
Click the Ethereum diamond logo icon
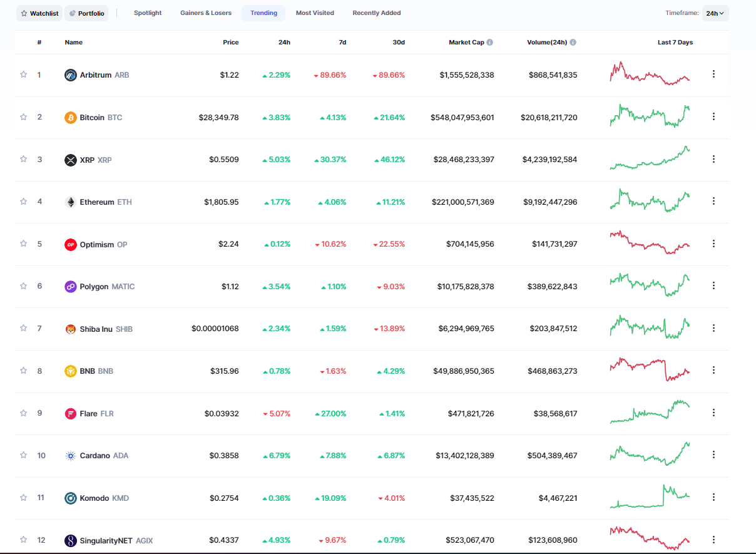(71, 202)
